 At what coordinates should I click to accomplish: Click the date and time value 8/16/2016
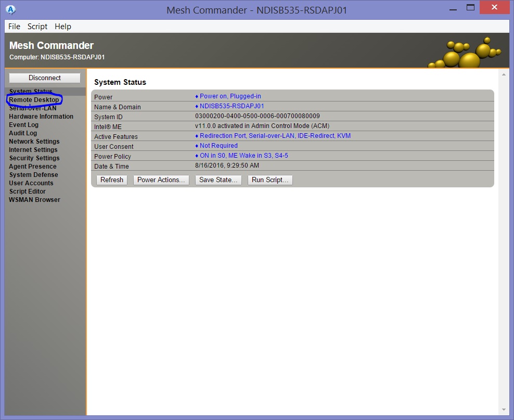227,166
